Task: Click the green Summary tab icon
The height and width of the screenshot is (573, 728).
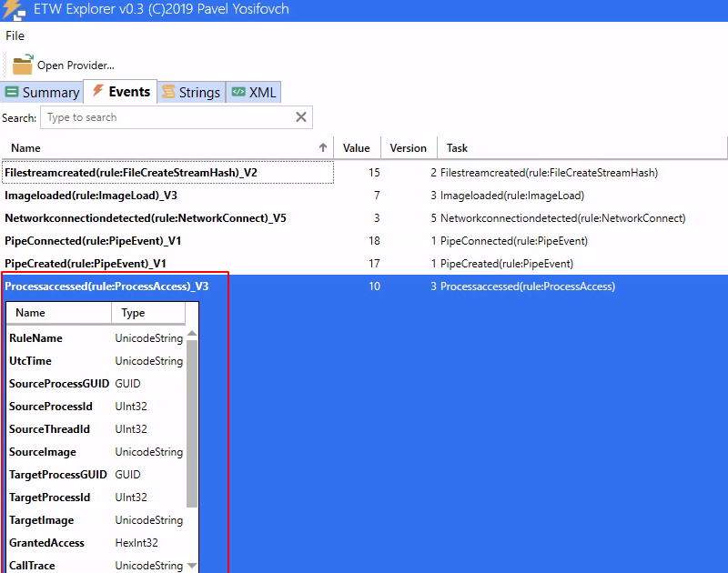Action: pos(13,92)
